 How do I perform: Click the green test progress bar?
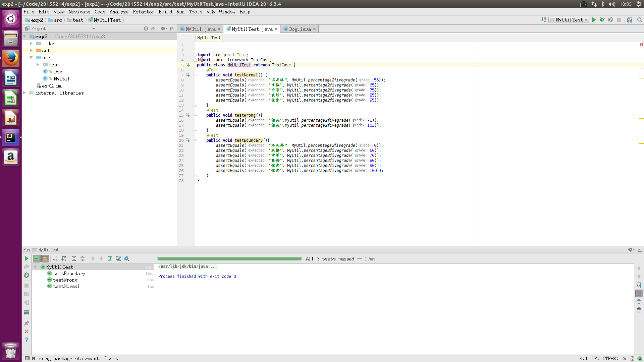pyautogui.click(x=229, y=259)
